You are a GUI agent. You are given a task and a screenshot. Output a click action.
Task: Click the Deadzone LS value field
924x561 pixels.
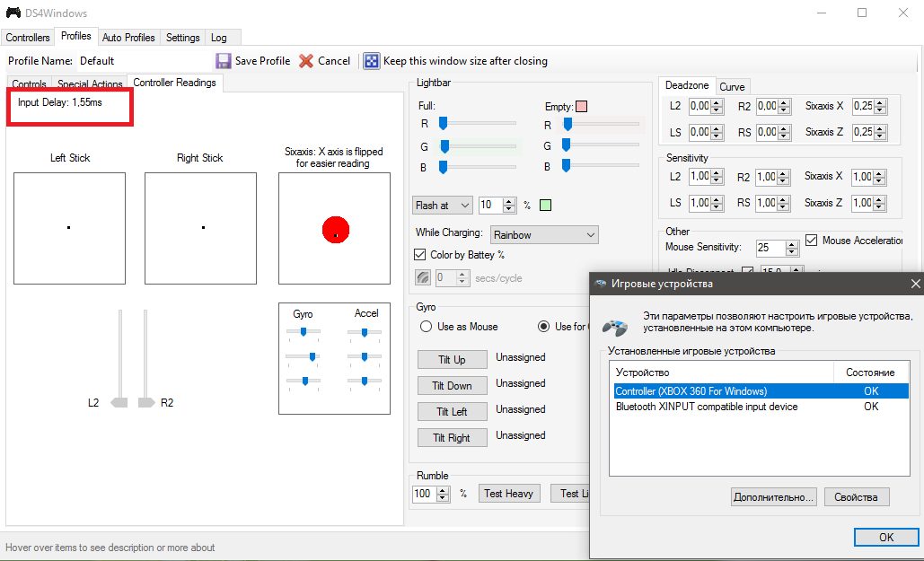(x=699, y=132)
